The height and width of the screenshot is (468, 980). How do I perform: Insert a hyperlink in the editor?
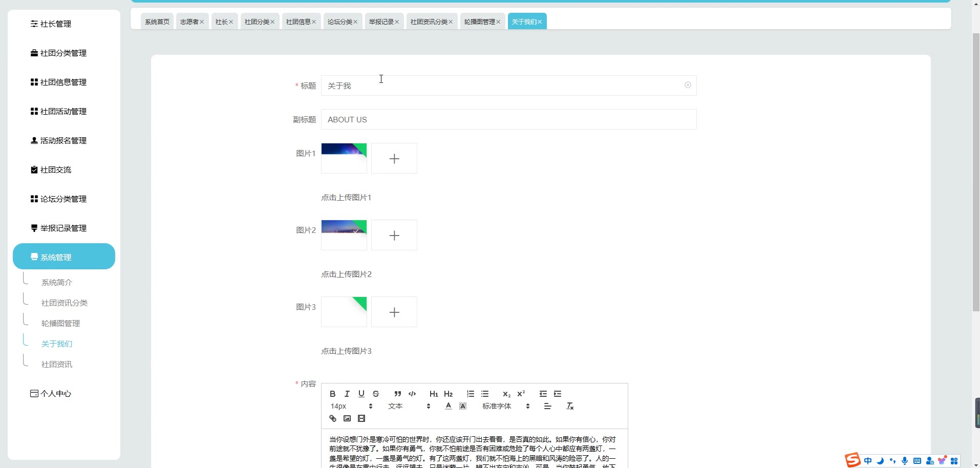pyautogui.click(x=333, y=418)
